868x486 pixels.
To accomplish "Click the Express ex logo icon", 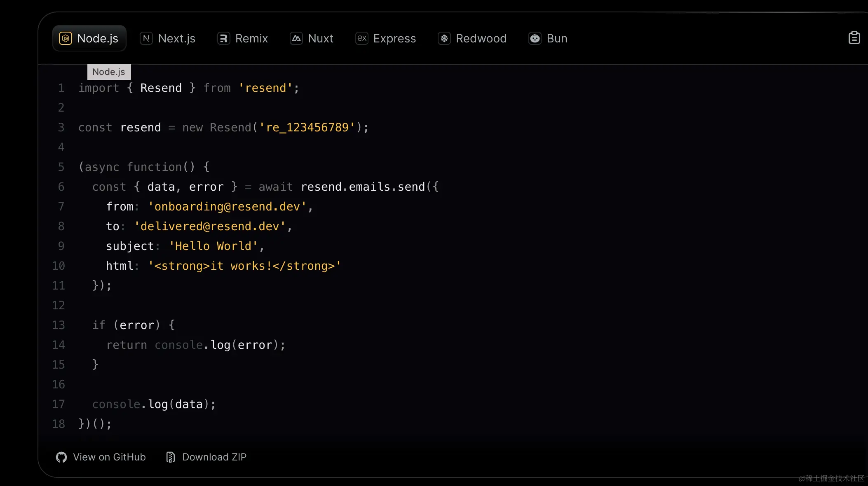I will tap(361, 38).
